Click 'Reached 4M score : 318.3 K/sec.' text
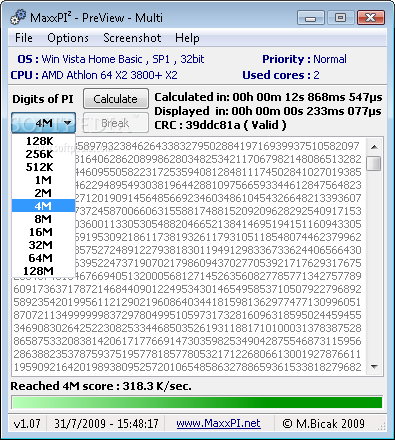Image resolution: width=395 pixels, height=440 pixels. click(x=101, y=386)
